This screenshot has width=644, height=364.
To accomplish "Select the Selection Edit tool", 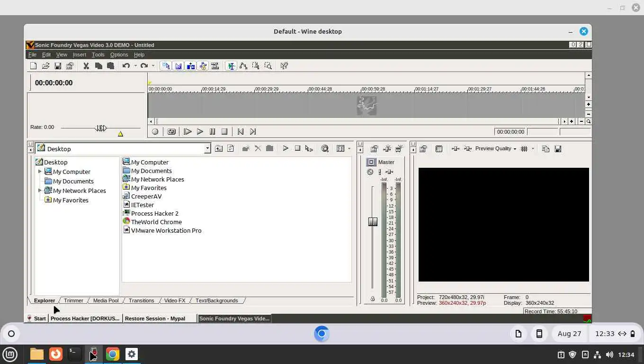I will click(256, 66).
